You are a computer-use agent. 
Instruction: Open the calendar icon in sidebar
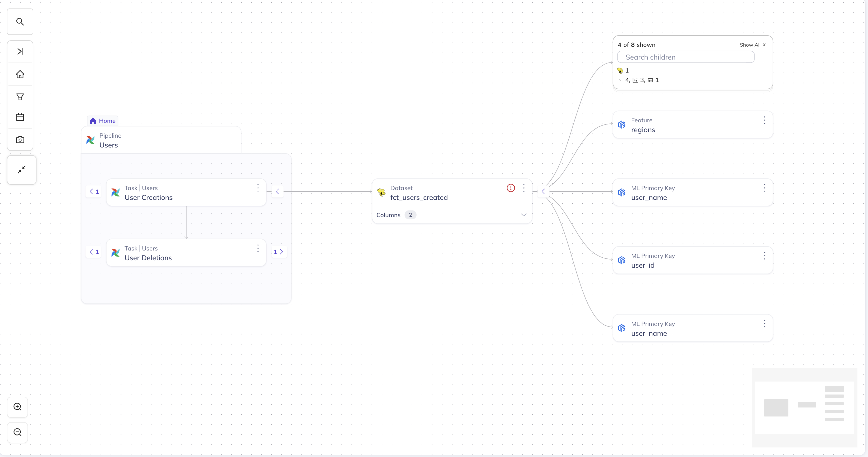20,117
